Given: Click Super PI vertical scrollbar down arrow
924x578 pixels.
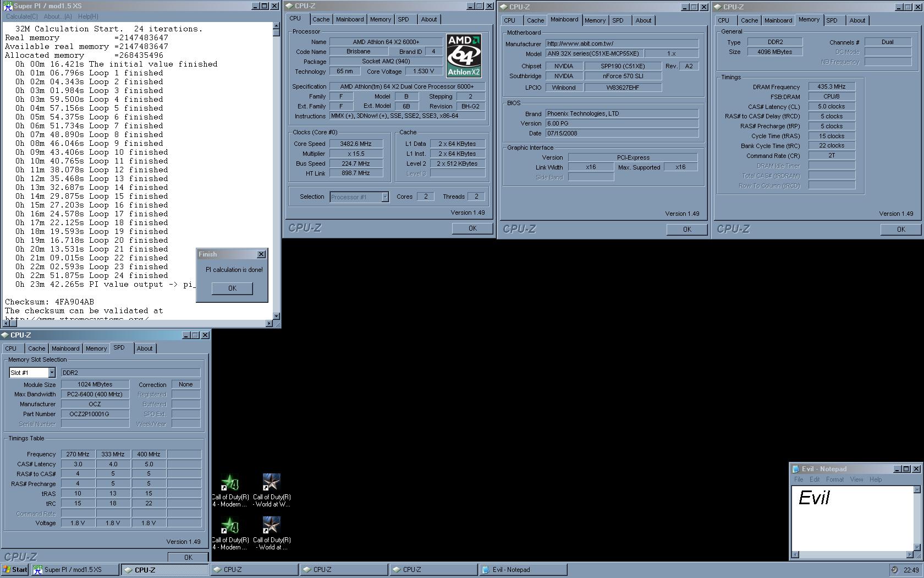Looking at the screenshot, I should click(276, 316).
